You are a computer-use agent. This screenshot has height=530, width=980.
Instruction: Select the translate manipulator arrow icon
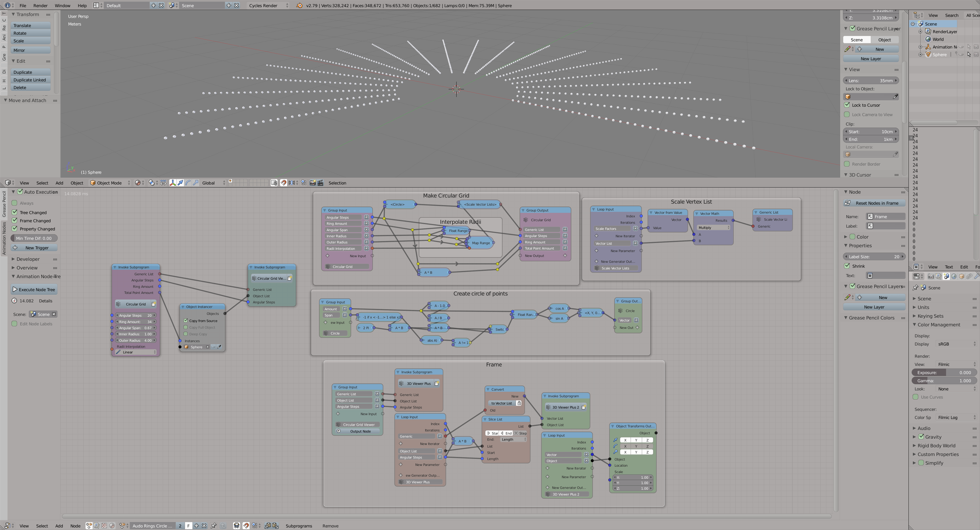pos(180,183)
